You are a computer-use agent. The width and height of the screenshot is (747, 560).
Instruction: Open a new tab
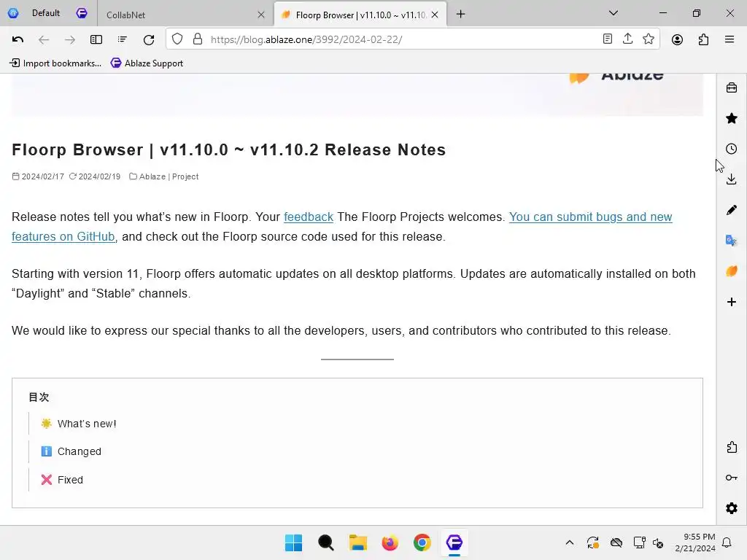[461, 15]
